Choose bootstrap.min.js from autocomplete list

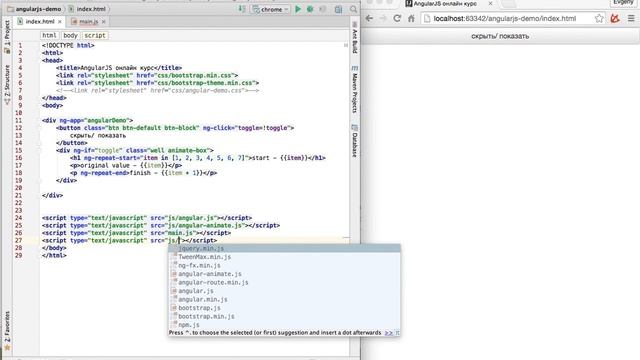pyautogui.click(x=284, y=317)
